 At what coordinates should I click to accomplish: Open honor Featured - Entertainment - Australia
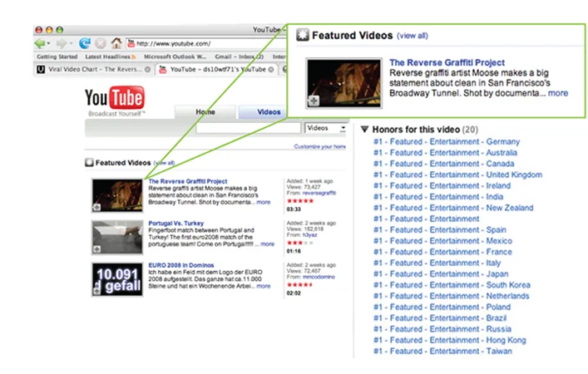point(445,153)
